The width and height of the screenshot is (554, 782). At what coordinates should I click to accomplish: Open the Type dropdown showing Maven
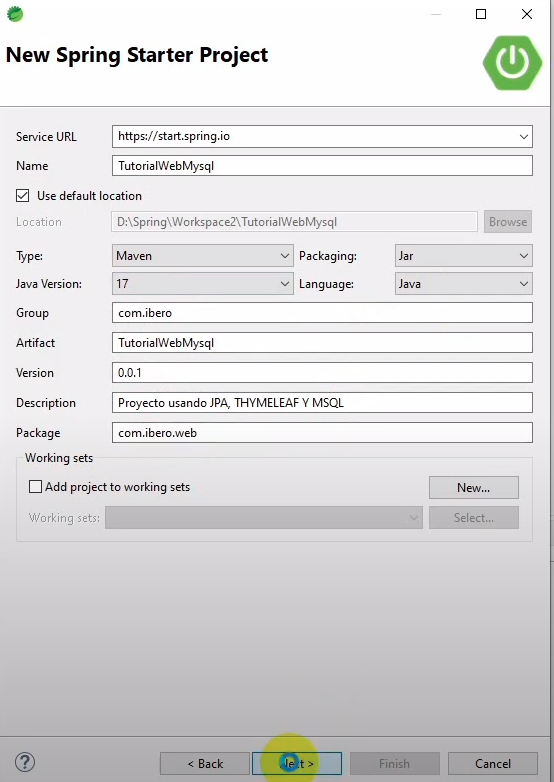point(202,256)
